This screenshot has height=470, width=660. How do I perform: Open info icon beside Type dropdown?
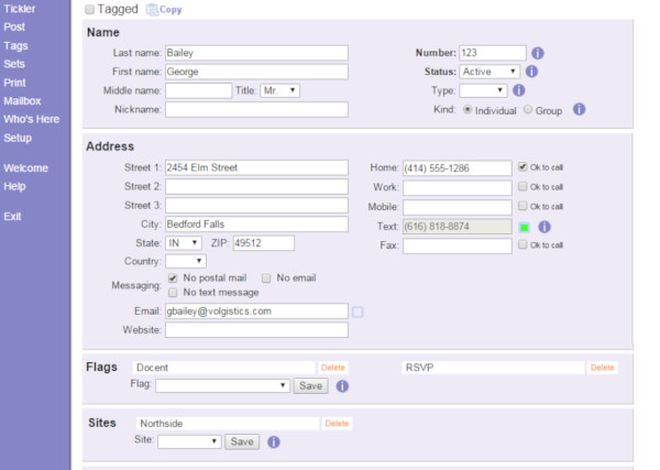coord(519,90)
